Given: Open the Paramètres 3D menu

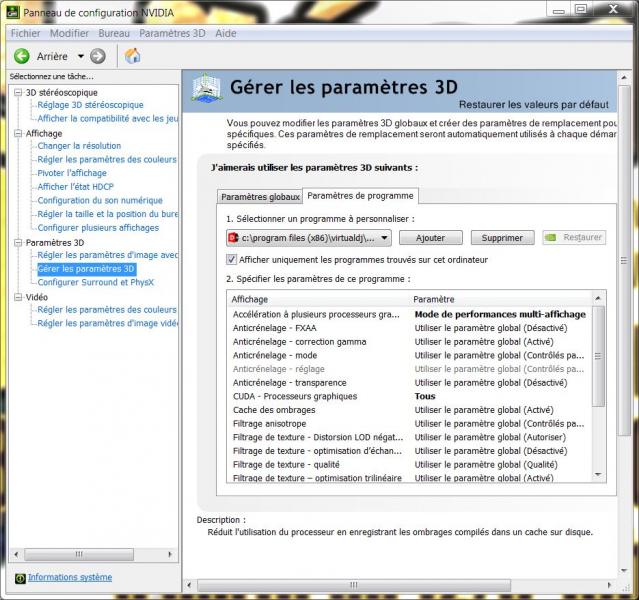Looking at the screenshot, I should [x=172, y=33].
